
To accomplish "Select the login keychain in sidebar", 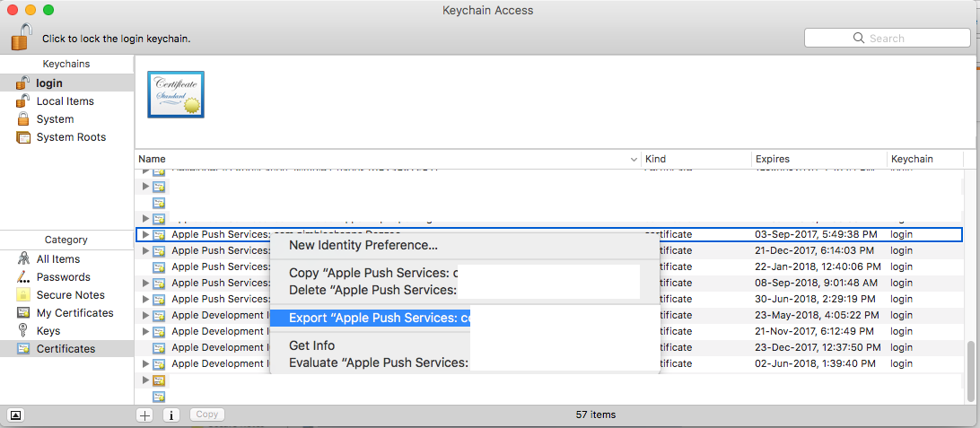I will click(67, 83).
